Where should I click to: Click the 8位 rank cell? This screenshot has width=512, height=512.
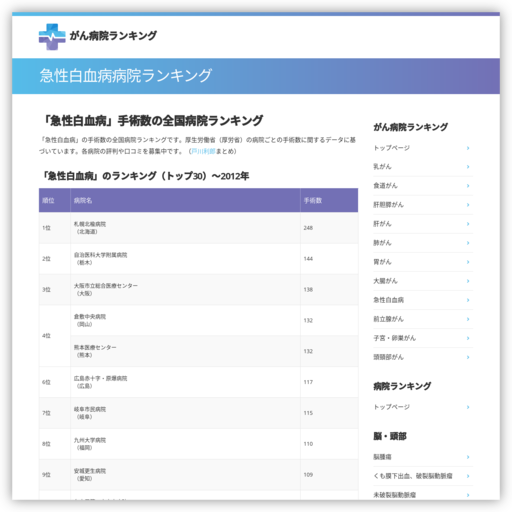pos(55,444)
